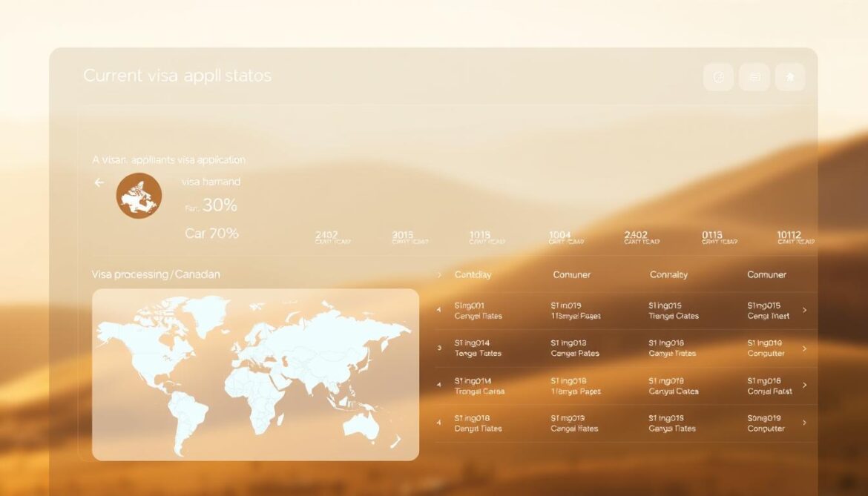The height and width of the screenshot is (496, 868).
Task: Click the world map thumbnail panel
Action: pos(255,374)
